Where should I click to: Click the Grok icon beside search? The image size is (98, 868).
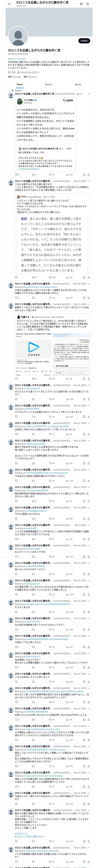pyautogui.click(x=81, y=4)
